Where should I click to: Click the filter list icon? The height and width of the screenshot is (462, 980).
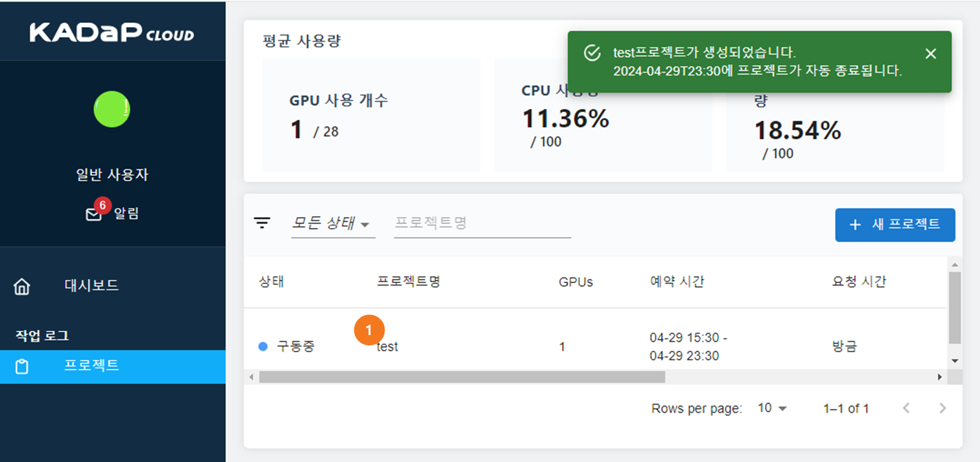pos(262,223)
